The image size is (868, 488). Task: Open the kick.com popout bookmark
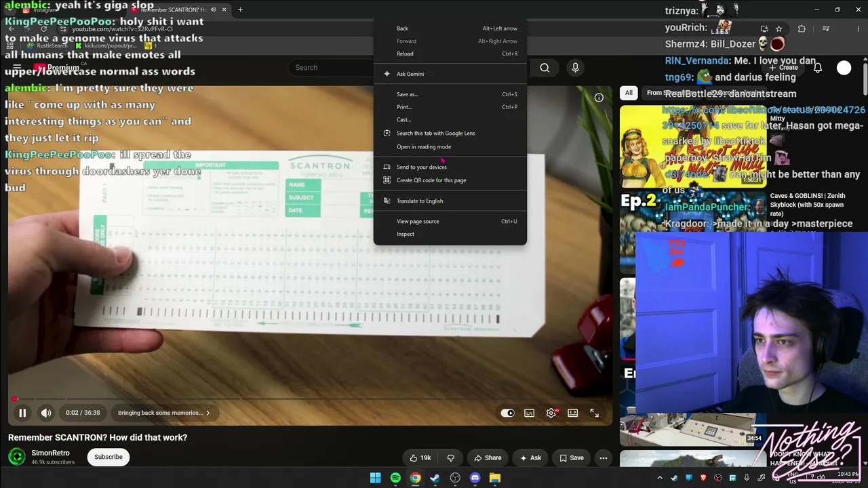point(106,45)
